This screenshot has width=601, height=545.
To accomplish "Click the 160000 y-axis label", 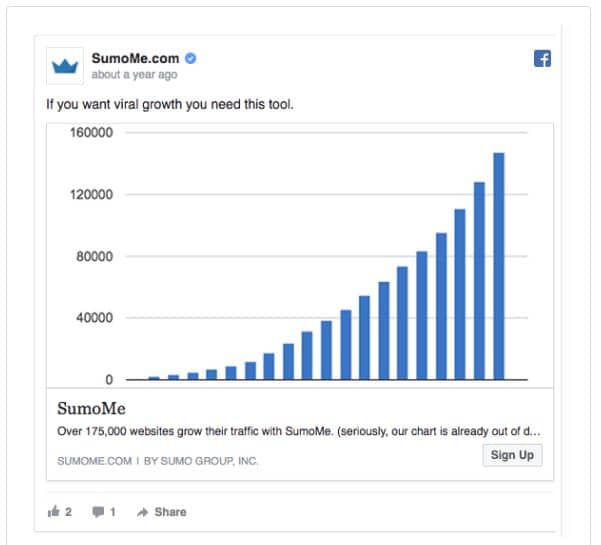I will (89, 133).
